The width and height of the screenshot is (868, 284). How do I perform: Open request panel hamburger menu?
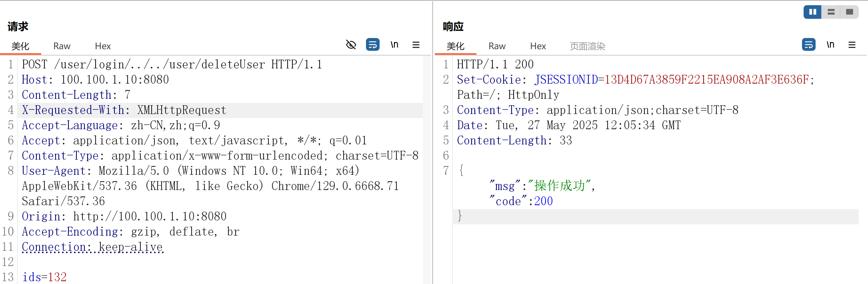click(x=416, y=45)
